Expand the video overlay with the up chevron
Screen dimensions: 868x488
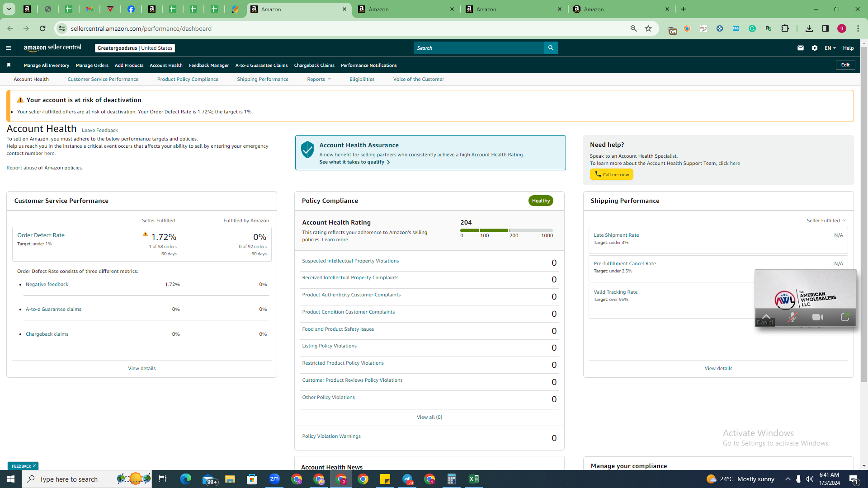[x=766, y=316]
